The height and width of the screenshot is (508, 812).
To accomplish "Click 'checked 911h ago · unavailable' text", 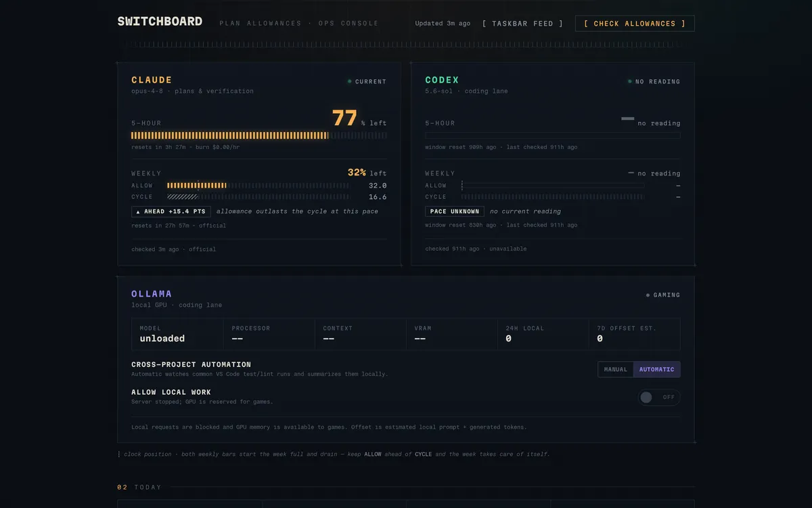I will pyautogui.click(x=476, y=249).
